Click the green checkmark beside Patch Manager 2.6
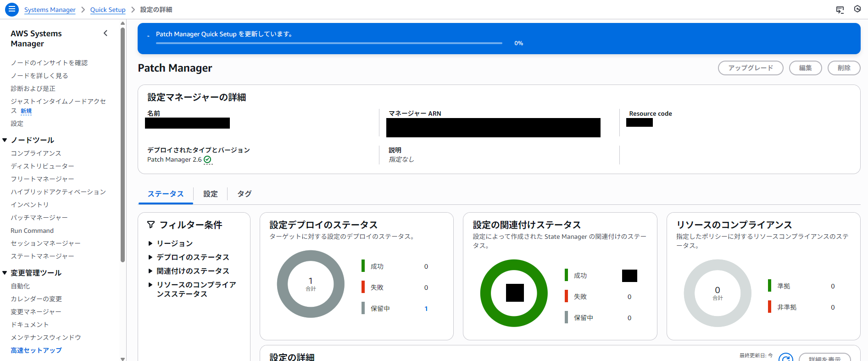Viewport: 868px width, 361px height. point(207,160)
